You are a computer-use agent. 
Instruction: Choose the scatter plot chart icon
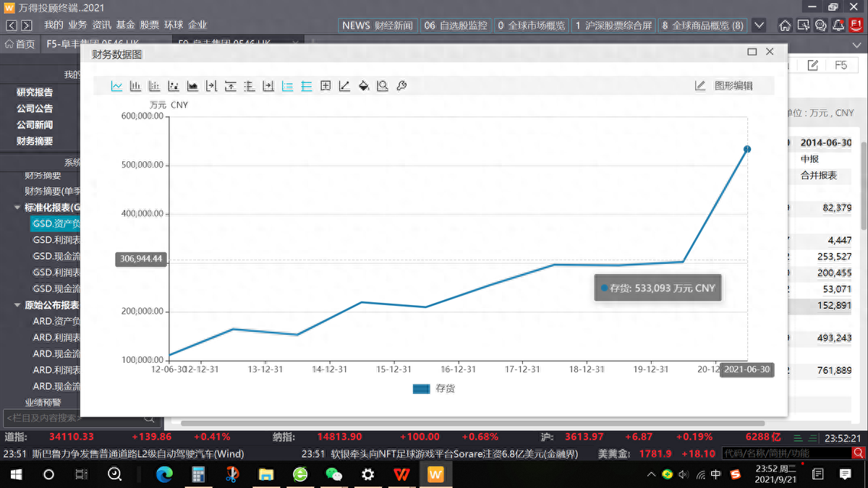tap(173, 86)
